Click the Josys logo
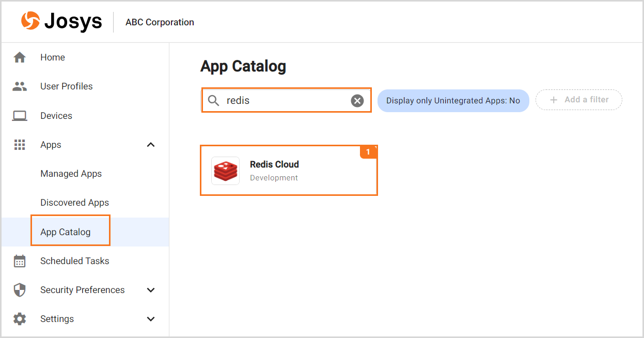 [x=61, y=22]
